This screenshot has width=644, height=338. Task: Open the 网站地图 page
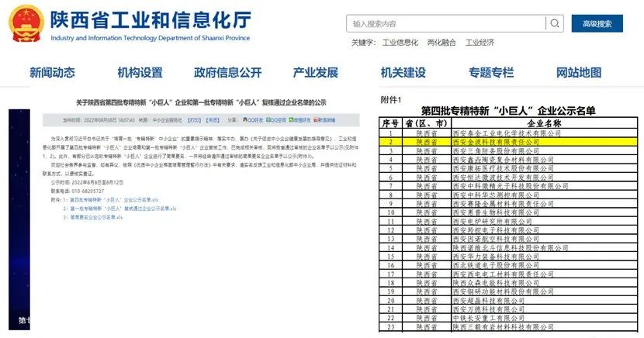click(x=579, y=73)
